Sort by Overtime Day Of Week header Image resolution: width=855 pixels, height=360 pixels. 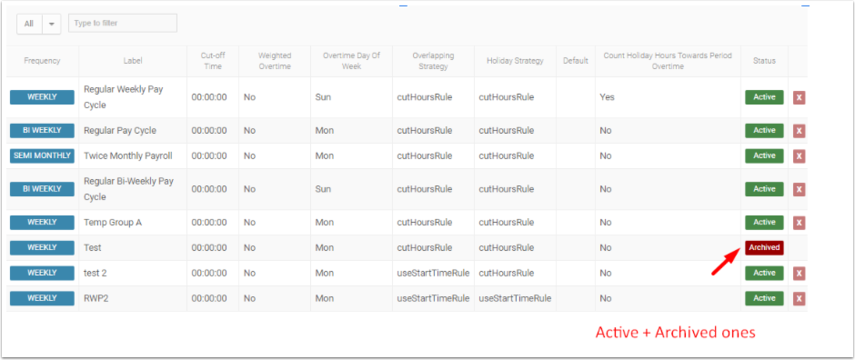tap(351, 61)
